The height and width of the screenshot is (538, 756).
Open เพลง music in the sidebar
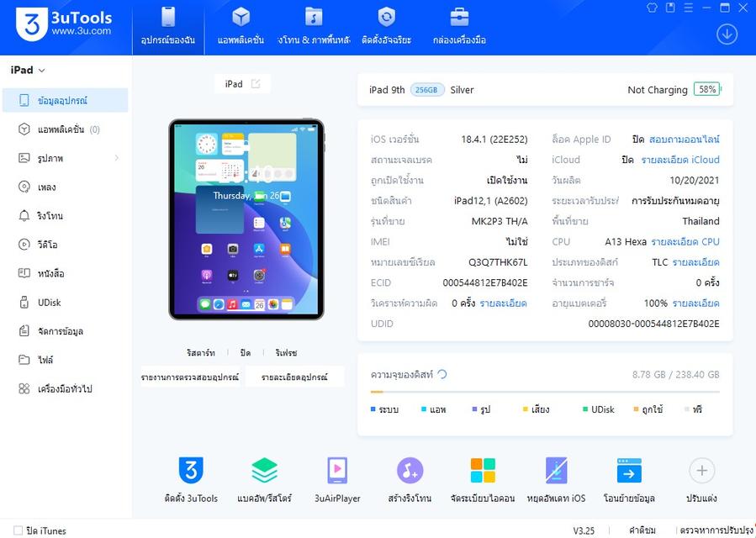click(x=65, y=187)
